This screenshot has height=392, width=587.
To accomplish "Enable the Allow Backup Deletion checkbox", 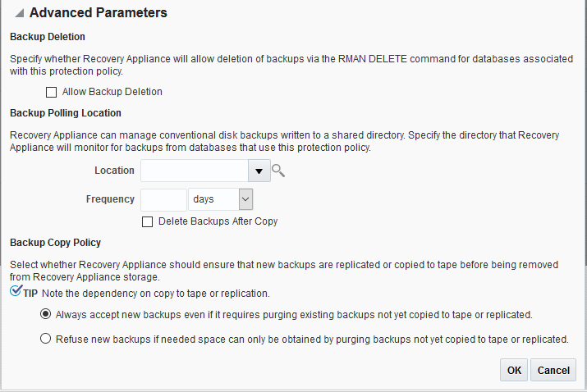I will tap(52, 92).
